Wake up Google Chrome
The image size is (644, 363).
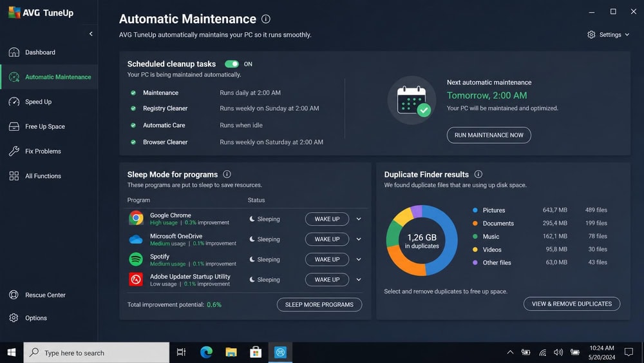pyautogui.click(x=327, y=219)
